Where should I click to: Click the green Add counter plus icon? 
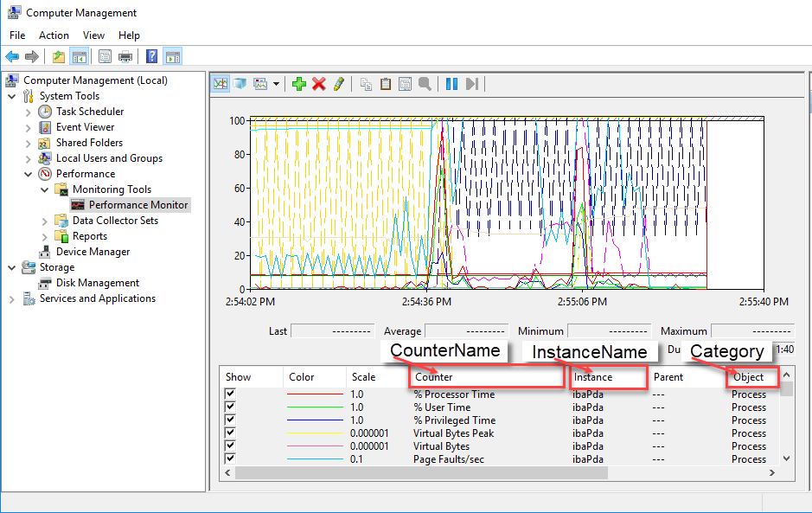(x=299, y=84)
